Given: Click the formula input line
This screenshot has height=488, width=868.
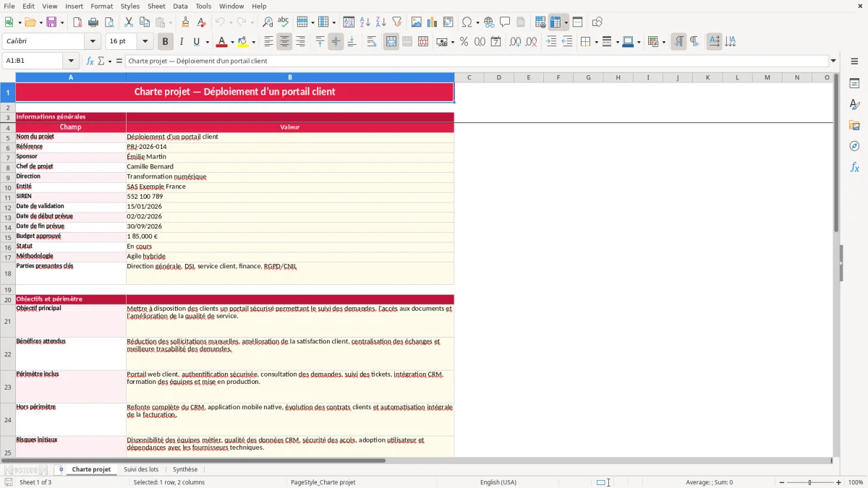Looking at the screenshot, I should (x=477, y=61).
